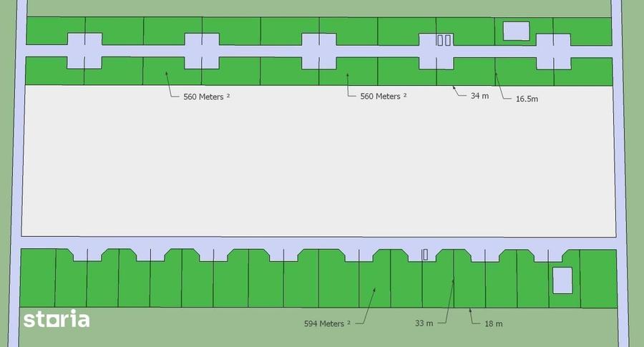Select the leftmost cross-shaped road junction
The image size is (644, 347).
click(84, 51)
